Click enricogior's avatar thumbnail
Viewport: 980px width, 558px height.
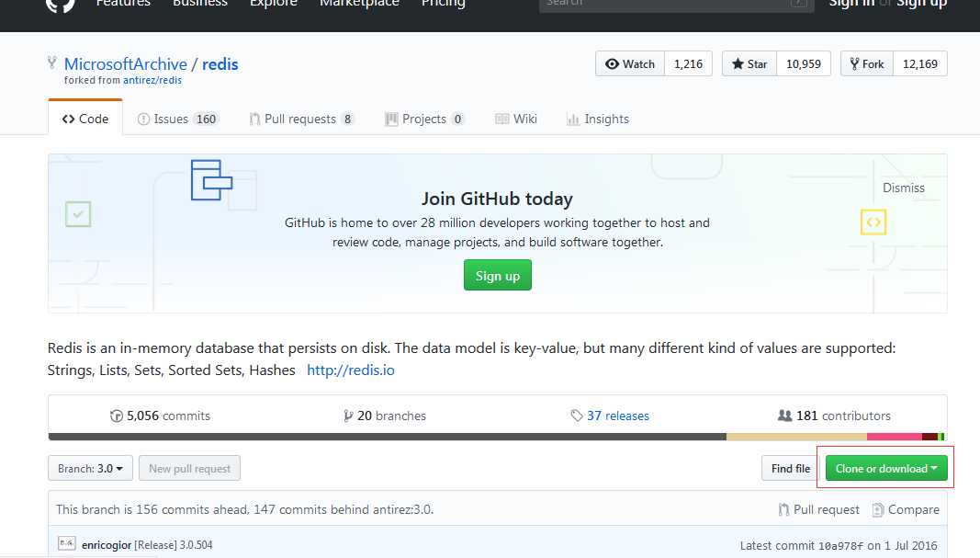click(67, 543)
